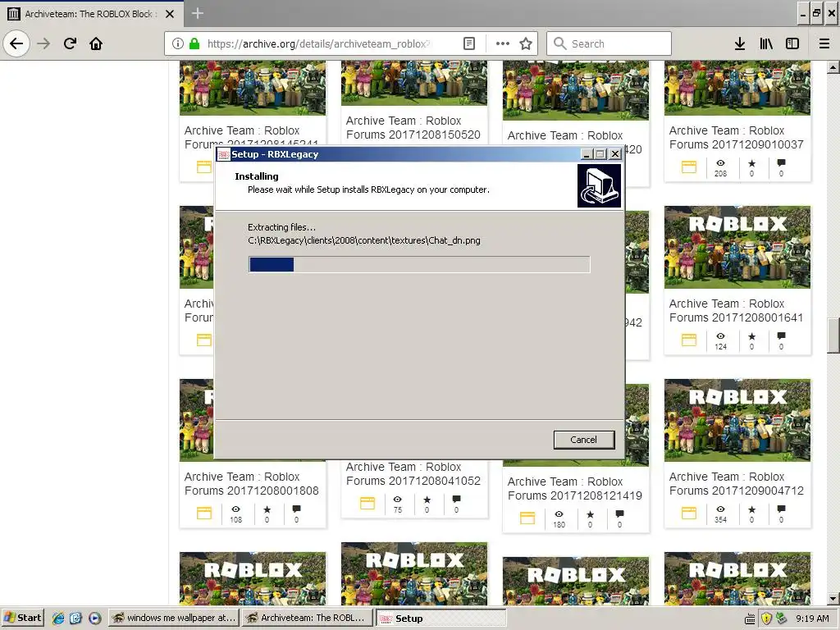Open Roblox Forums 20171209010037 item link
Viewport: 840px width, 630px height.
point(736,137)
